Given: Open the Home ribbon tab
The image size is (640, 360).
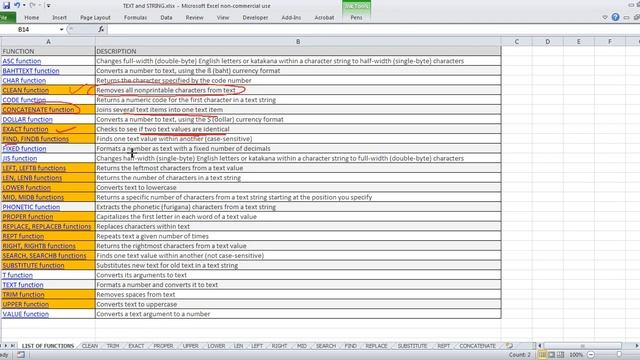Looking at the screenshot, I should click(31, 18).
